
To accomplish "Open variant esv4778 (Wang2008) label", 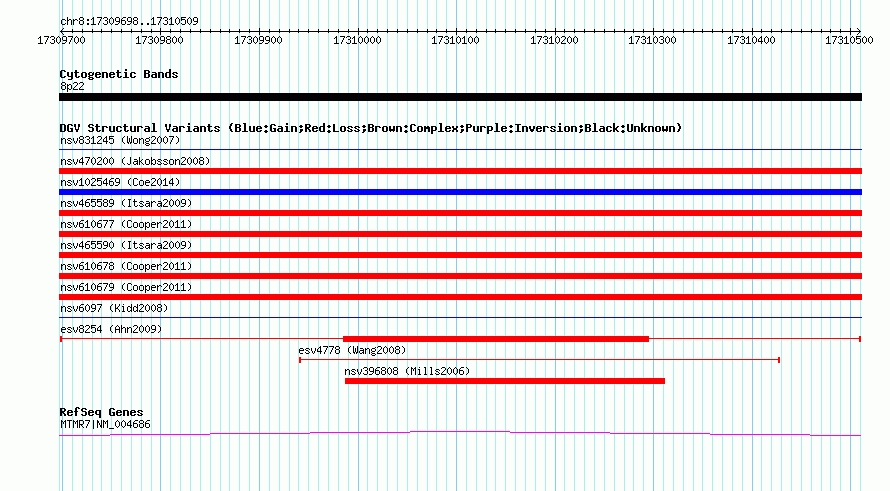I will [x=352, y=350].
